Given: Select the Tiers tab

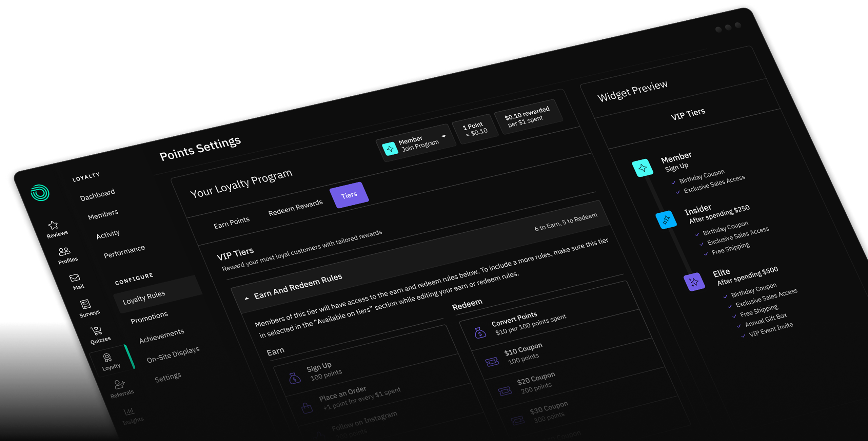Looking at the screenshot, I should (349, 195).
